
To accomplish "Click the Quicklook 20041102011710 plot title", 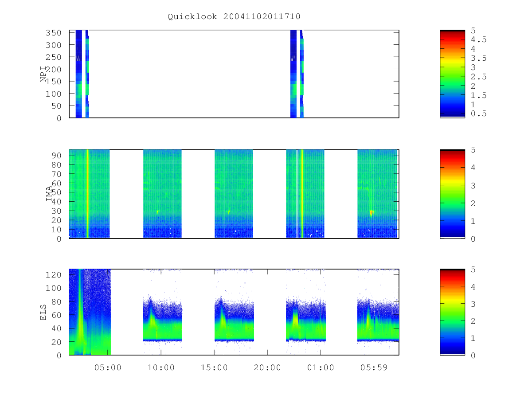I will [234, 17].
